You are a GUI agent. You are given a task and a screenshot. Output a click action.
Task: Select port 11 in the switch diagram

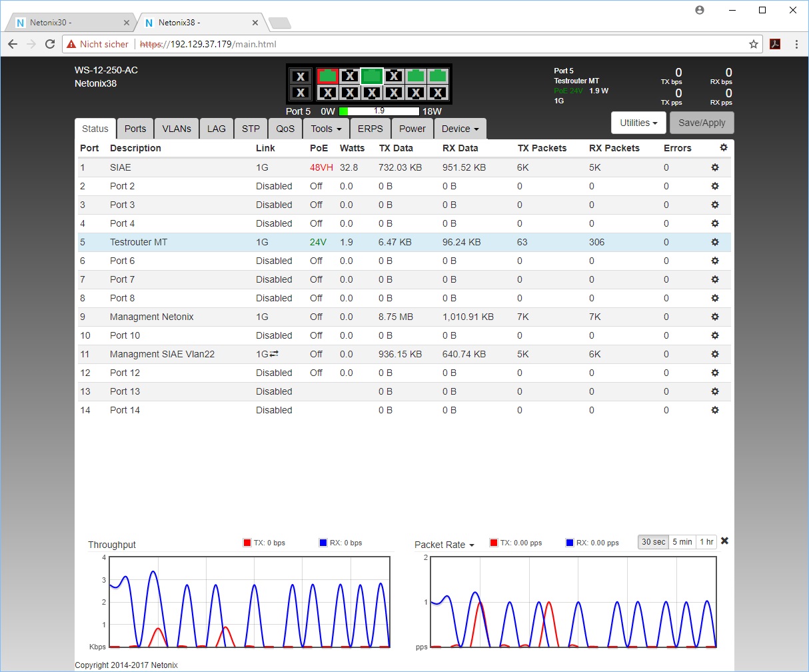coord(437,75)
